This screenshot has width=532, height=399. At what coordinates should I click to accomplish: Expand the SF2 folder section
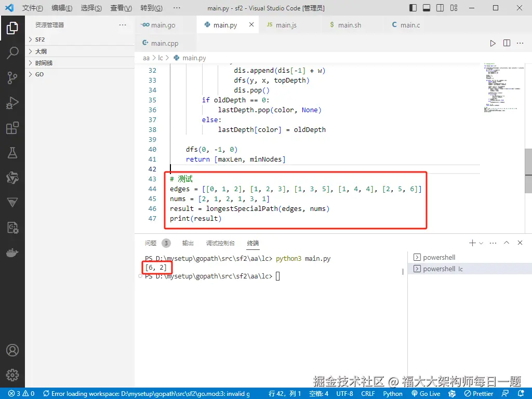click(x=80, y=39)
